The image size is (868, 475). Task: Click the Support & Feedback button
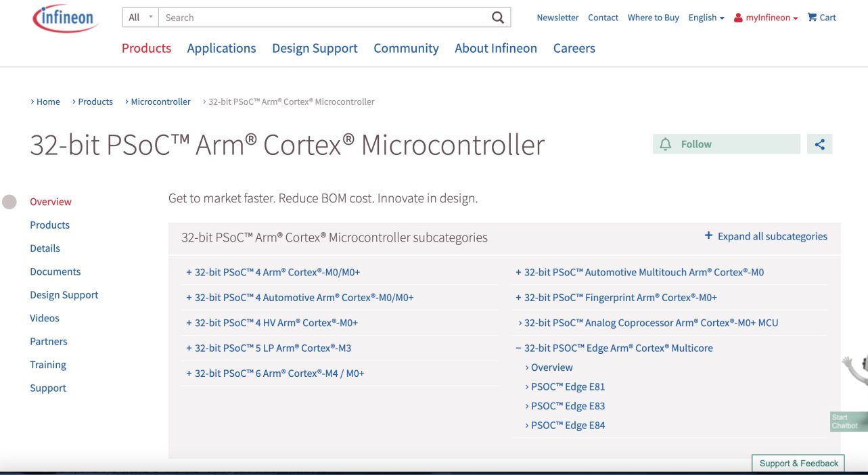coord(798,463)
